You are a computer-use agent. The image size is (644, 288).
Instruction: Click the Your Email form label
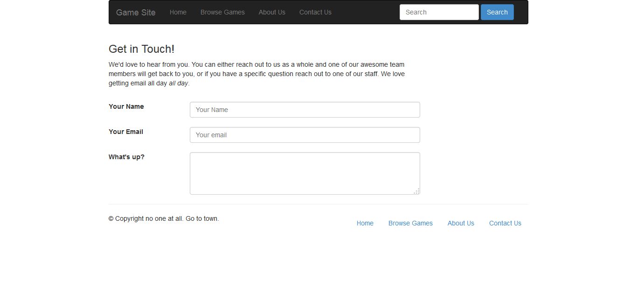[x=125, y=132]
